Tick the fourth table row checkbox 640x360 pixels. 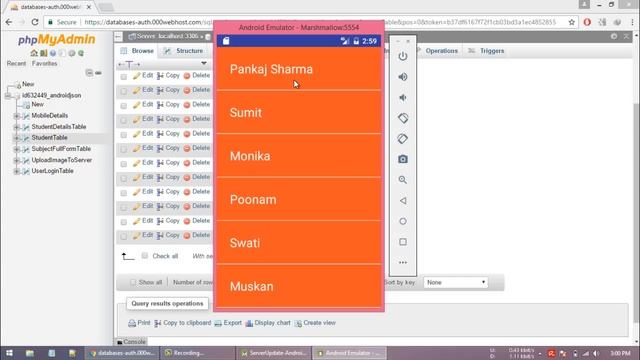(x=124, y=120)
